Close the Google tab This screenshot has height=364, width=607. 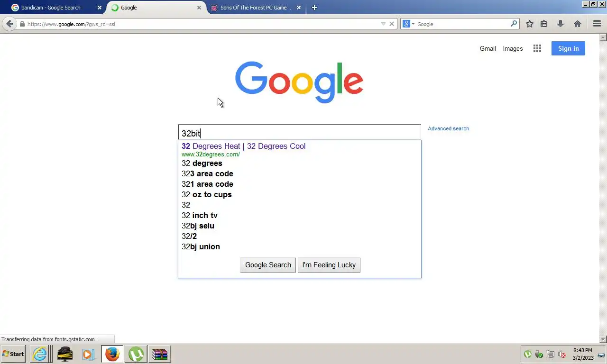(x=199, y=8)
